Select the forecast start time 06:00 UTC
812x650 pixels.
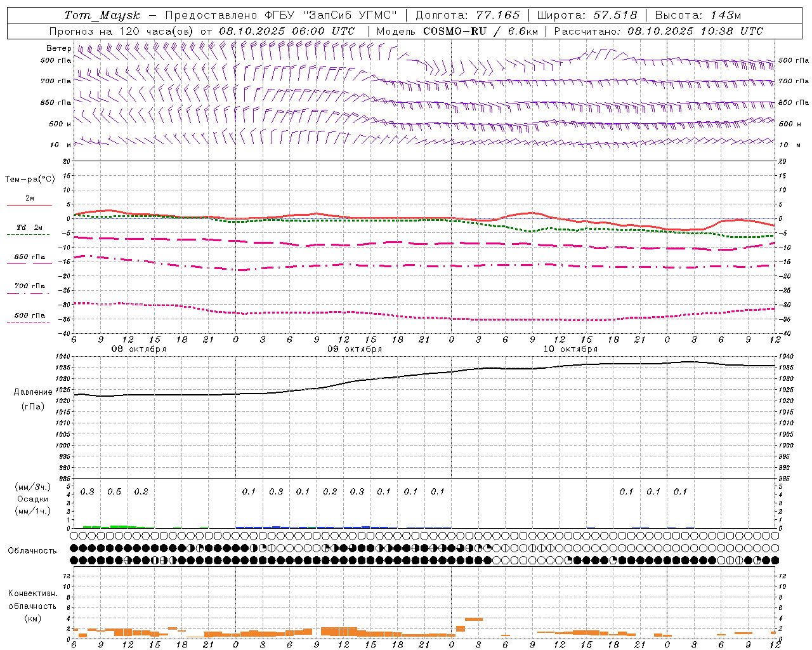point(323,31)
